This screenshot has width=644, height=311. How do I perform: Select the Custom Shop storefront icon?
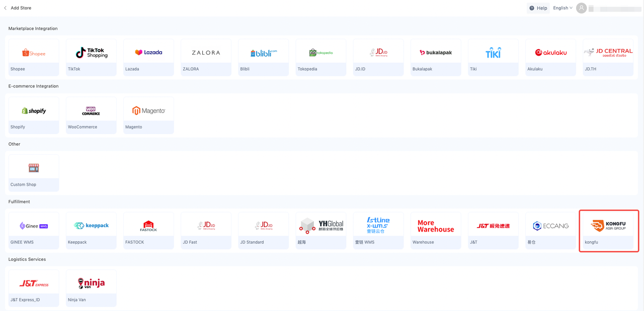click(34, 168)
